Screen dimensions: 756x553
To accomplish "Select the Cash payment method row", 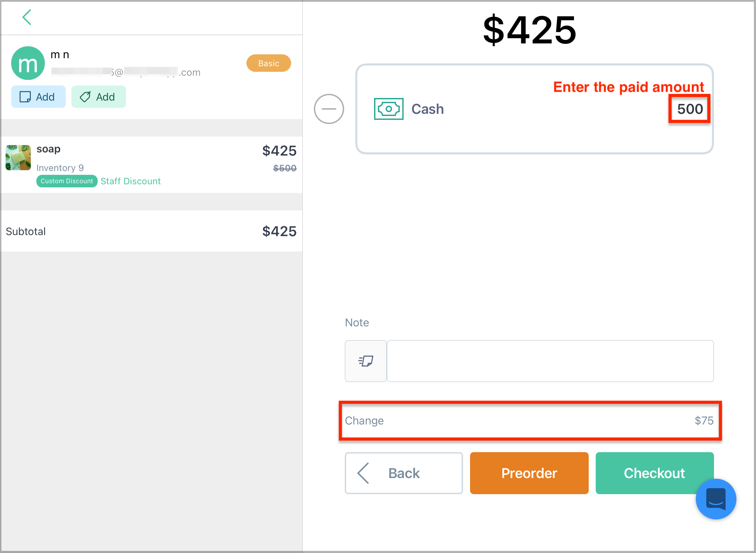I will coord(534,109).
